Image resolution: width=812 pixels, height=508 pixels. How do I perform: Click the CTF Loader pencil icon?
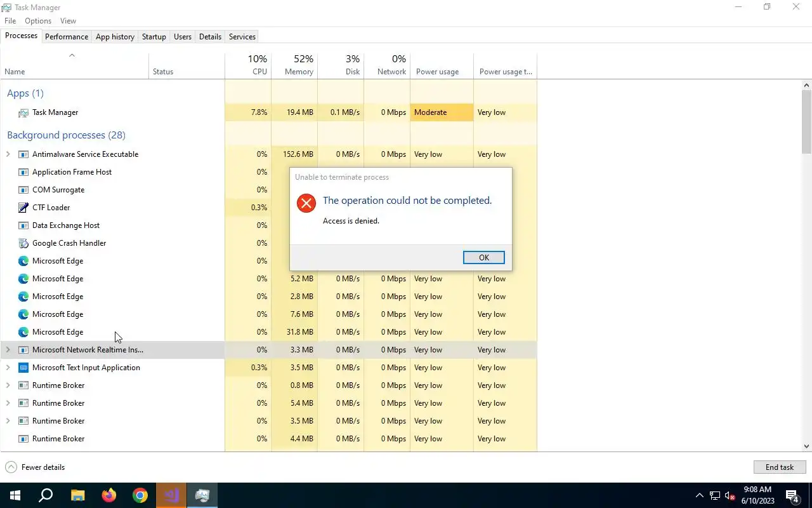tap(23, 208)
